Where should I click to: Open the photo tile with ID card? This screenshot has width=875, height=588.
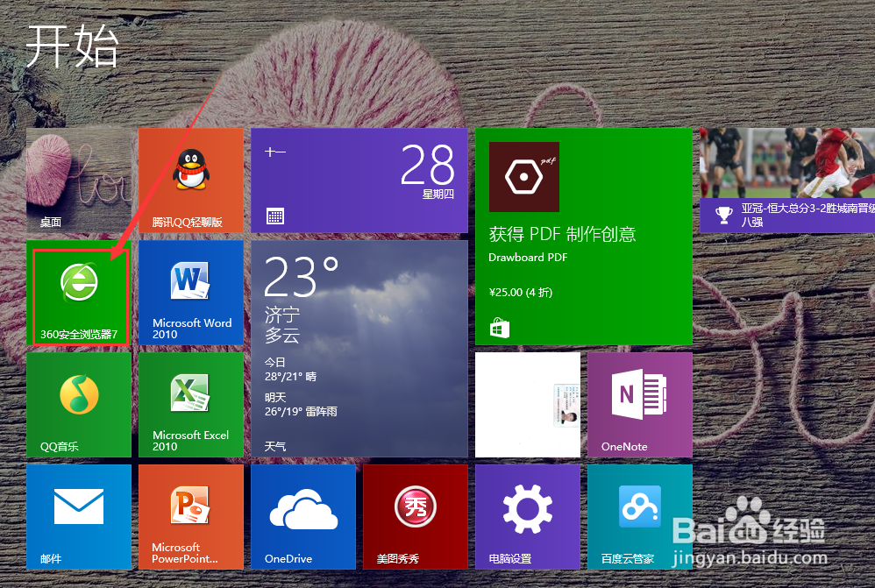click(528, 405)
